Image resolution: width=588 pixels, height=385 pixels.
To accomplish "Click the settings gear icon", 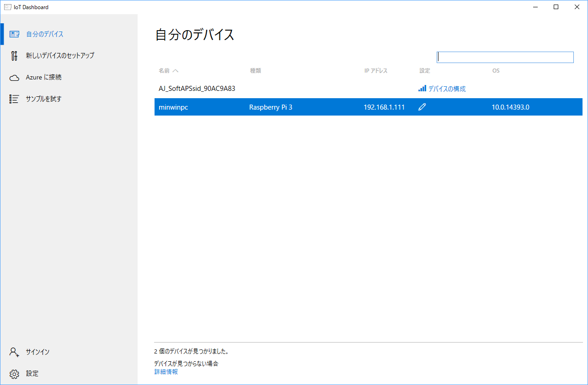I will [14, 374].
